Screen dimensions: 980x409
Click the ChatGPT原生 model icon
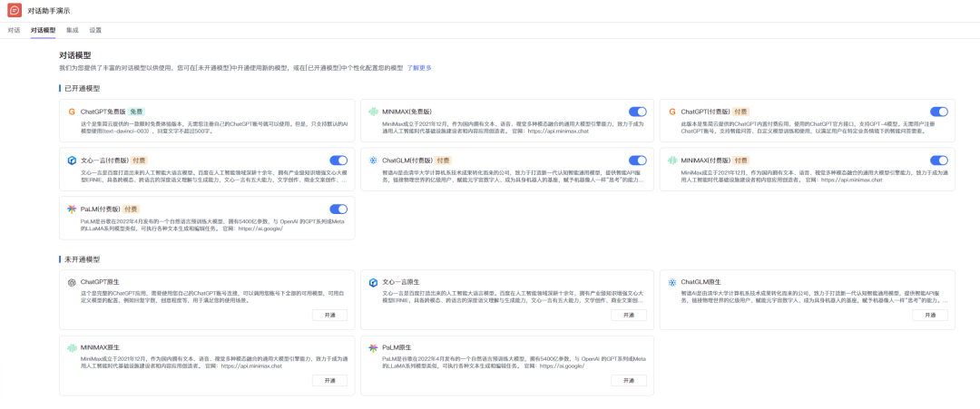coord(72,282)
